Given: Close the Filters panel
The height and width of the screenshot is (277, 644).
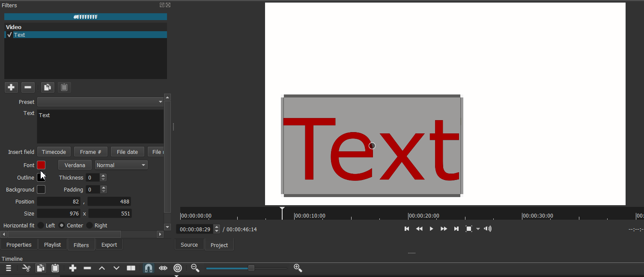Looking at the screenshot, I should coord(168,5).
